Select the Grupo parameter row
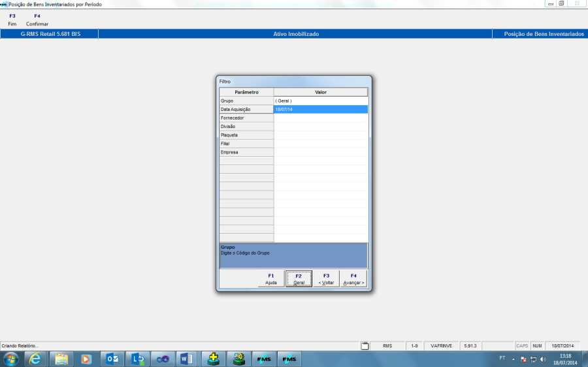The height and width of the screenshot is (367, 588). pos(246,101)
